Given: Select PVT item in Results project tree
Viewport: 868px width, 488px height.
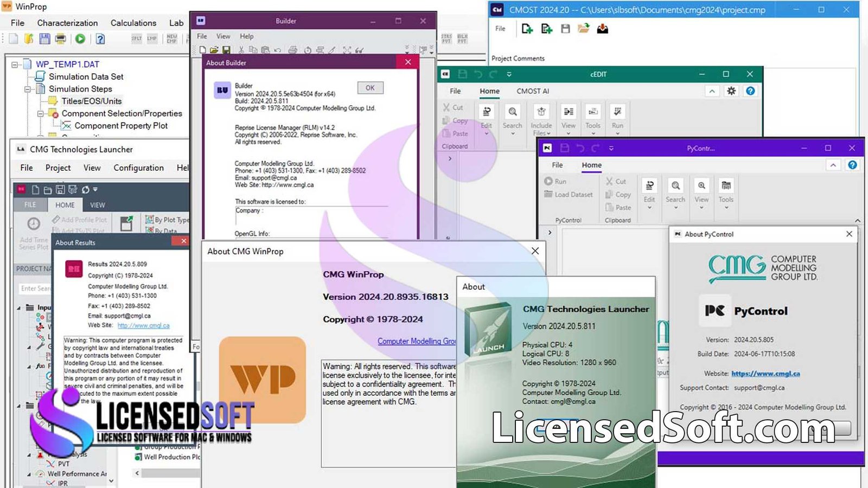Looking at the screenshot, I should pyautogui.click(x=63, y=464).
